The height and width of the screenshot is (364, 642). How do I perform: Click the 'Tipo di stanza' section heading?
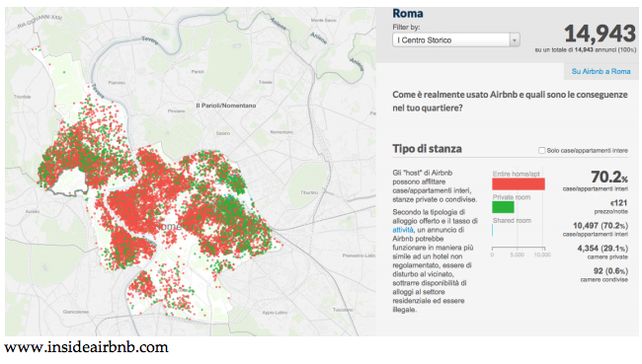click(x=427, y=149)
